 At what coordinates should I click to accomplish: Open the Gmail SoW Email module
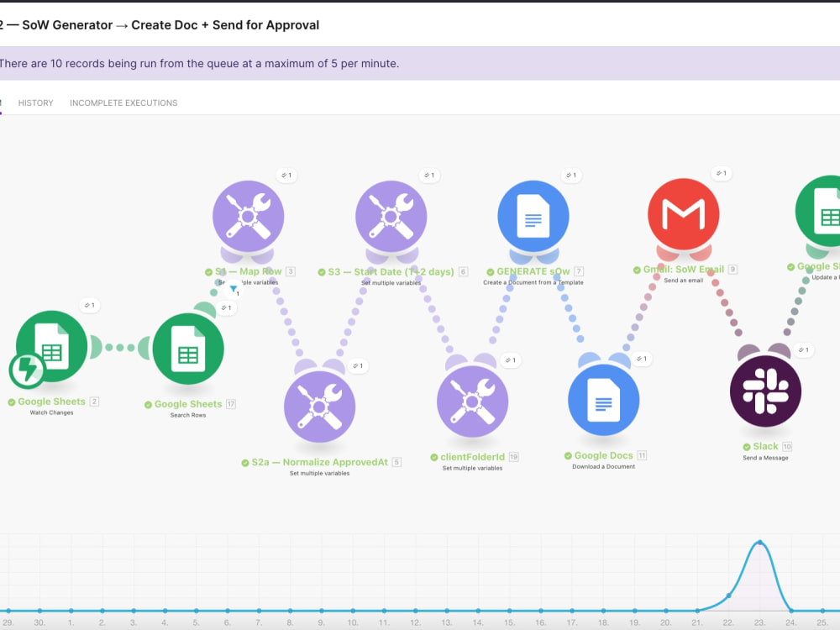pos(683,213)
